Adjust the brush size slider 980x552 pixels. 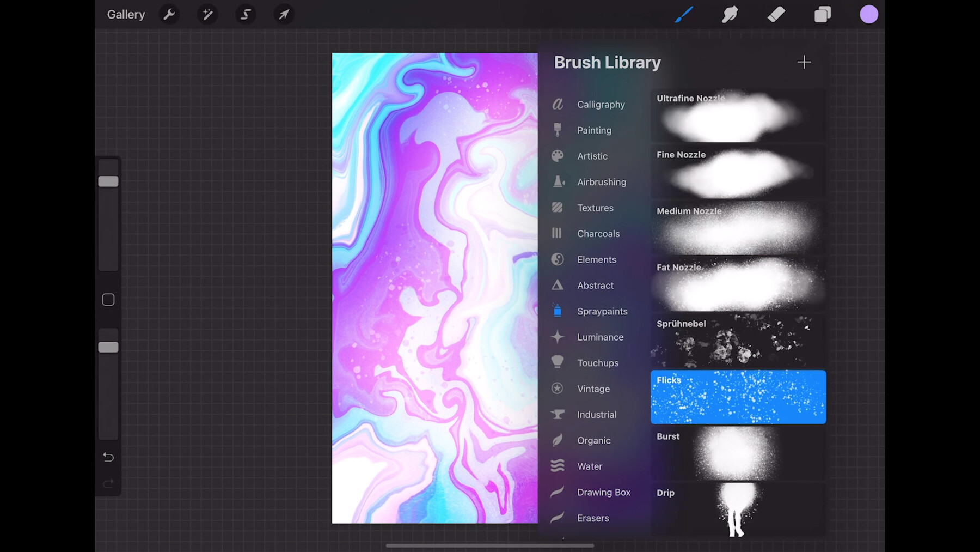(108, 181)
